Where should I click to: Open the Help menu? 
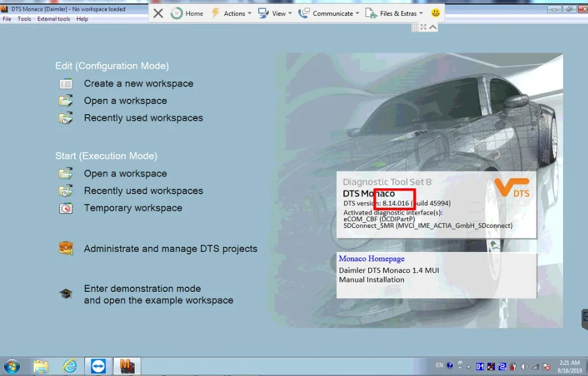tap(82, 19)
